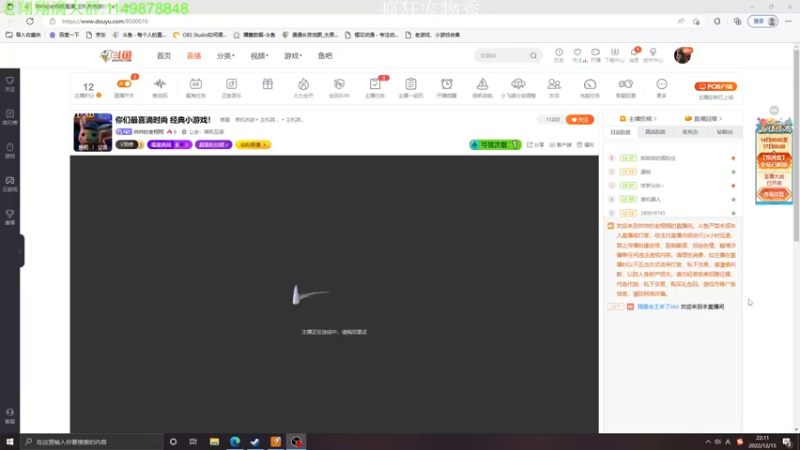Screen dimensions: 800x450
Task: Click the 超级粉丝团 purple badge
Action: 213,145
